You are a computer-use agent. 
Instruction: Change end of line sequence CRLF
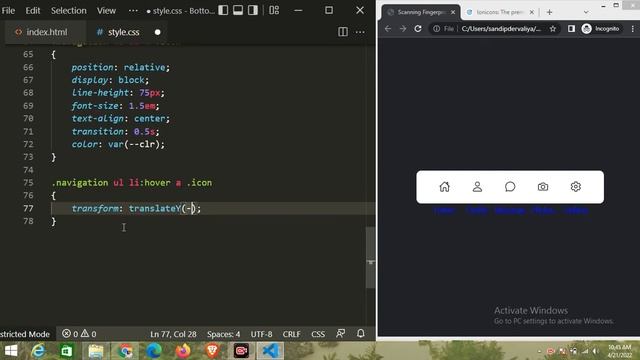click(x=291, y=334)
